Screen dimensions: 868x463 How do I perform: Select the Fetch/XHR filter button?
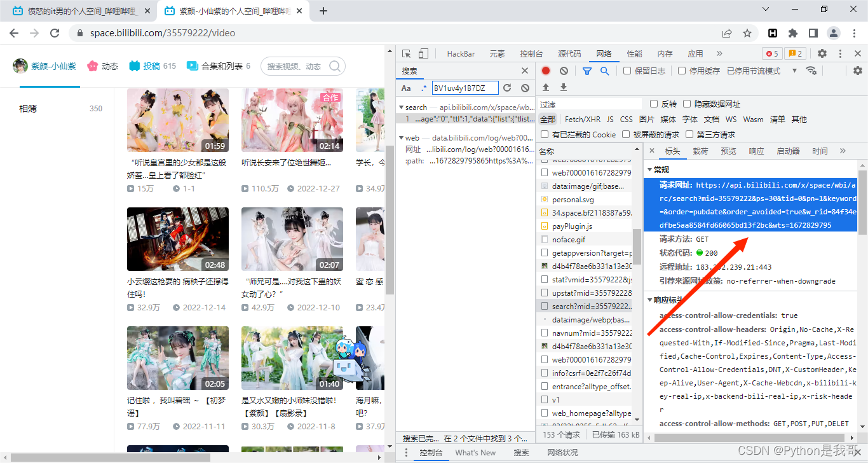(582, 119)
